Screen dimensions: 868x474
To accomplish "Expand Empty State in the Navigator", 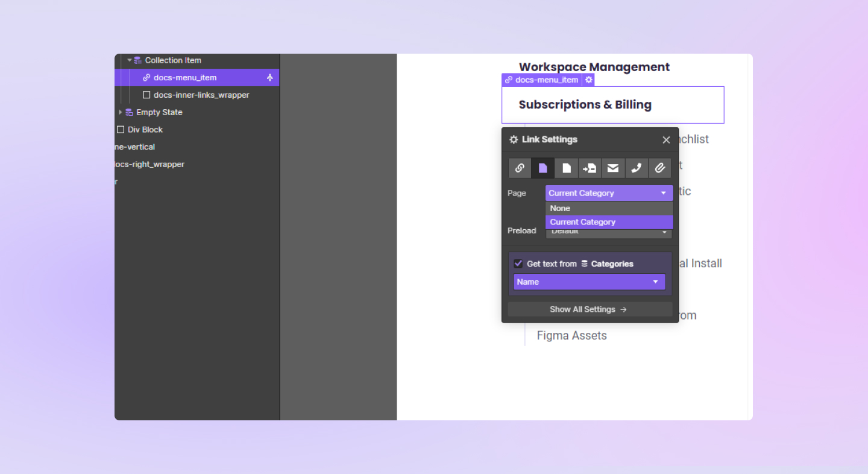I will (x=120, y=112).
